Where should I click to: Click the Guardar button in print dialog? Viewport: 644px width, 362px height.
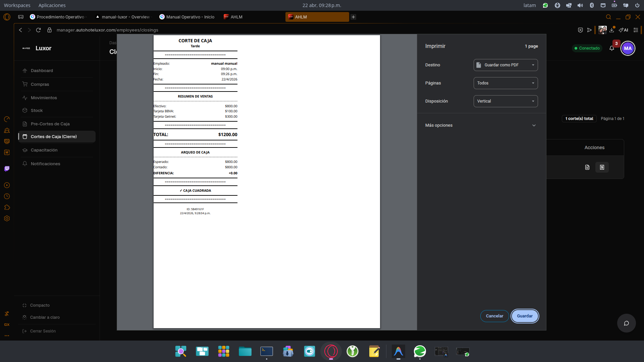pos(525,316)
